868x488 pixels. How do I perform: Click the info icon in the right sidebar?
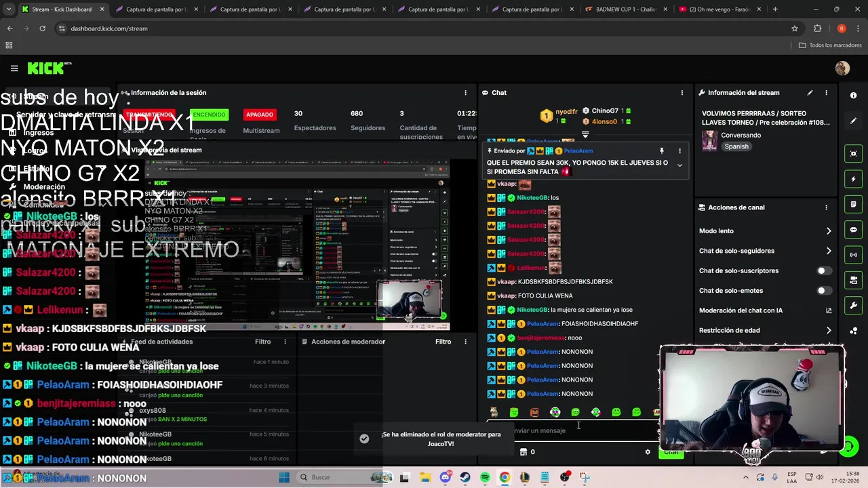coord(853,96)
